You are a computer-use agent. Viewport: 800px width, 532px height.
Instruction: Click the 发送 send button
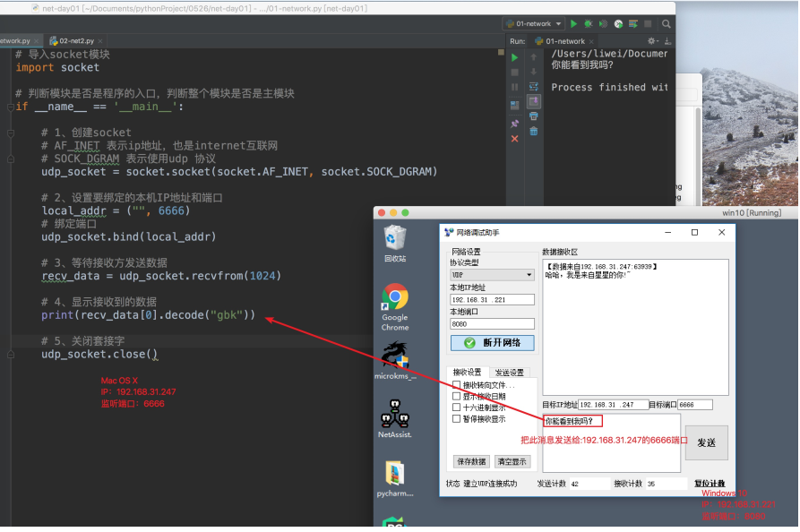tap(706, 442)
